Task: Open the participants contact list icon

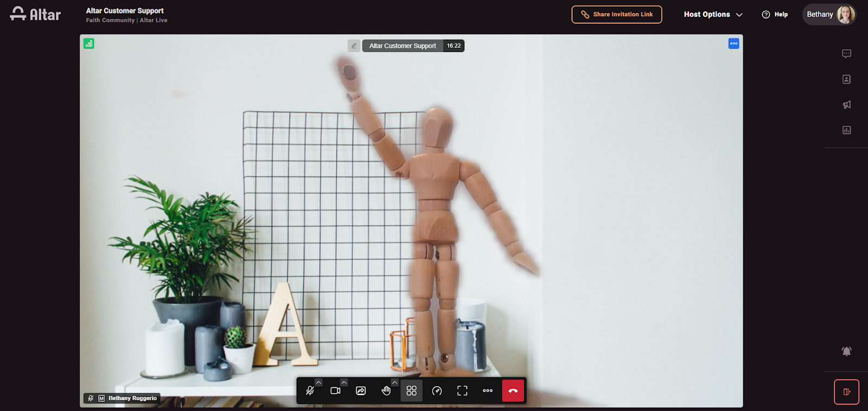Action: coord(846,79)
